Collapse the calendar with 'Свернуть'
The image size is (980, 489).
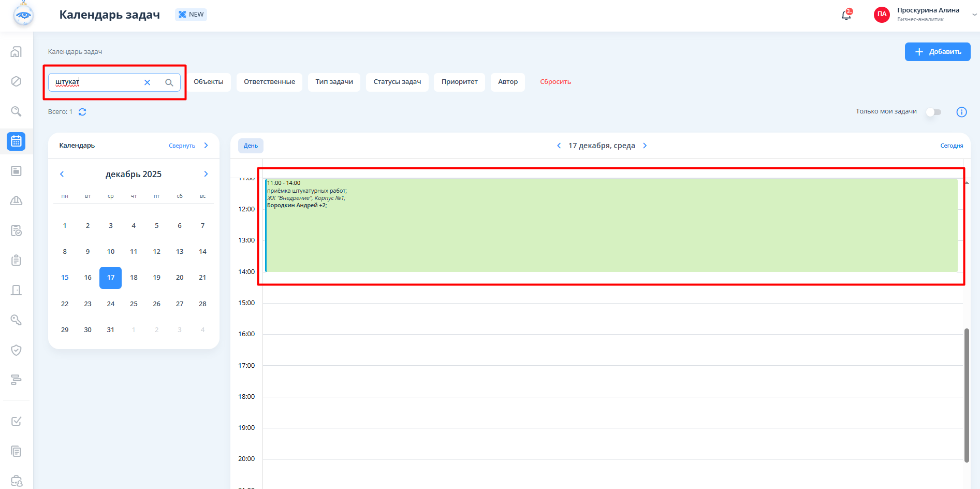[x=182, y=146]
